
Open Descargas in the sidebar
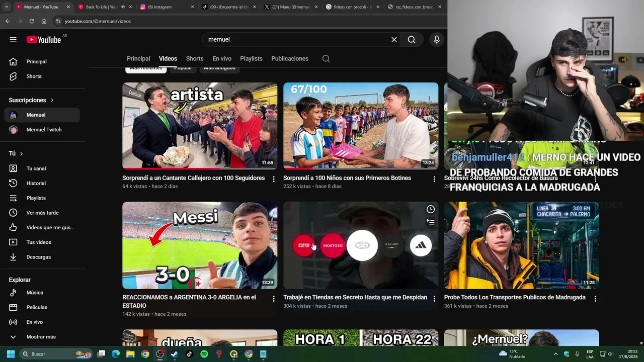point(43,257)
